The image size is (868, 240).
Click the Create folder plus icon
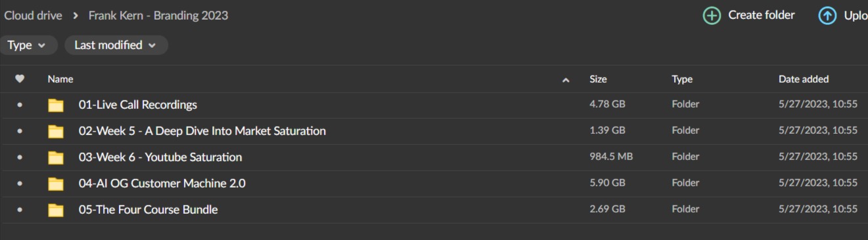[712, 16]
